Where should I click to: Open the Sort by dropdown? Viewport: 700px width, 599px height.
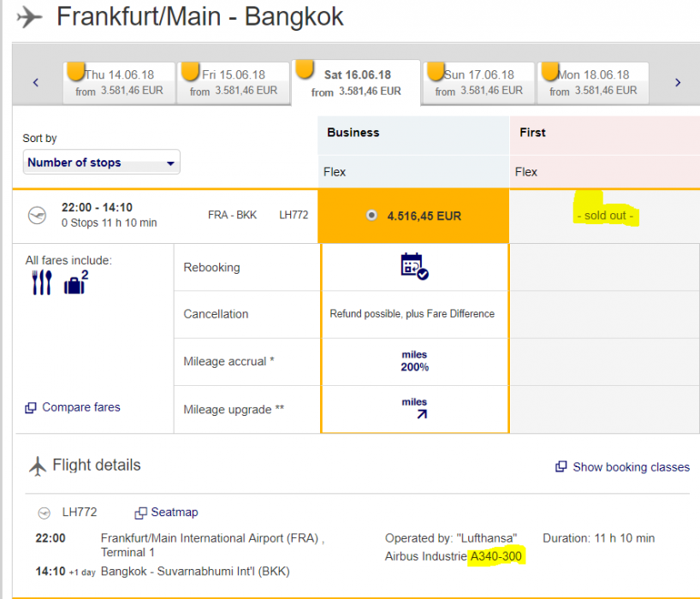tap(101, 163)
